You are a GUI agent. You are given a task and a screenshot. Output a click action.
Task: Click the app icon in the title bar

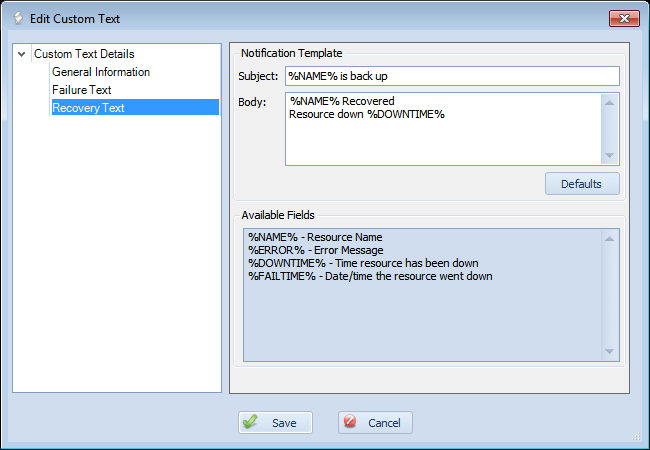coord(18,18)
